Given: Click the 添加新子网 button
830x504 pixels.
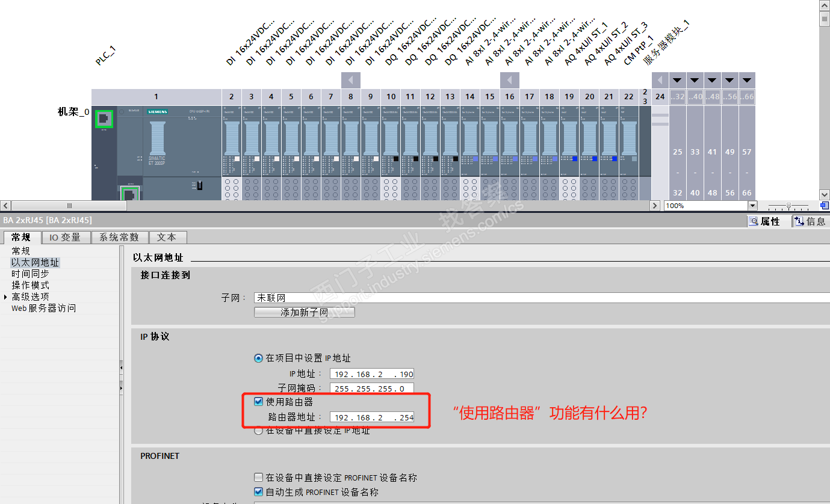Looking at the screenshot, I should click(x=305, y=312).
